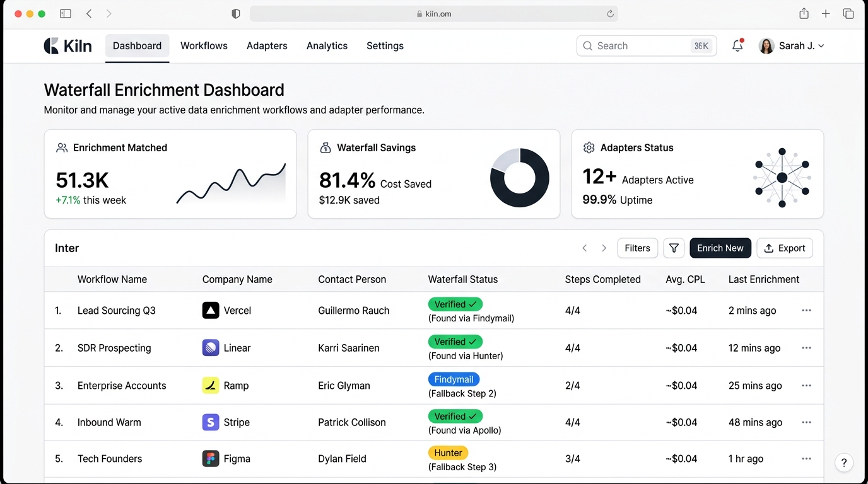Sort by Waterfall Status column header
This screenshot has height=484, width=868.
(x=463, y=280)
